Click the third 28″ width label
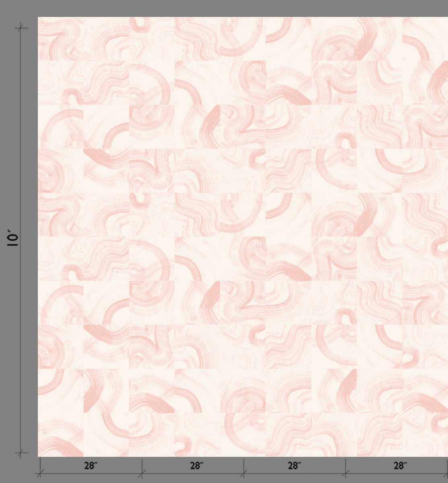 tap(293, 466)
